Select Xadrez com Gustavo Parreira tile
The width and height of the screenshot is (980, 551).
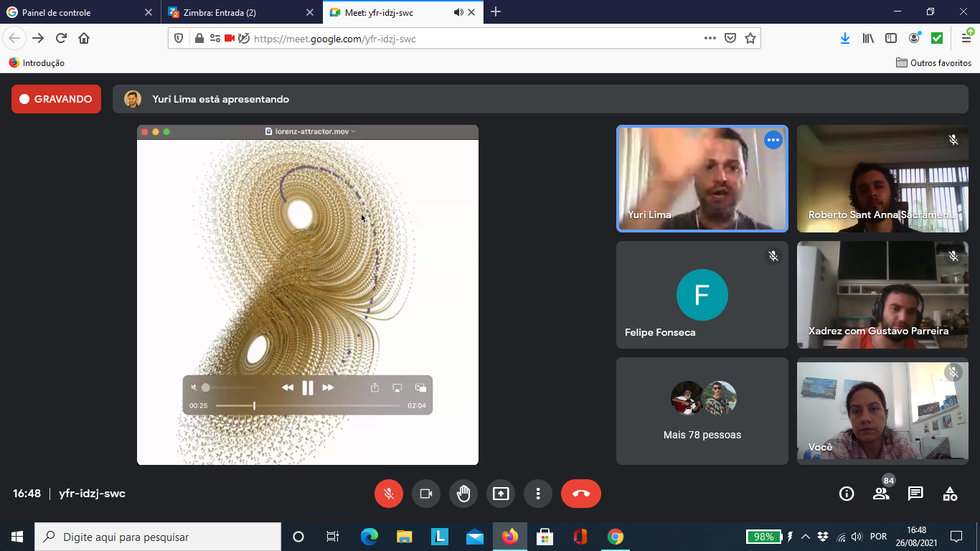point(882,295)
